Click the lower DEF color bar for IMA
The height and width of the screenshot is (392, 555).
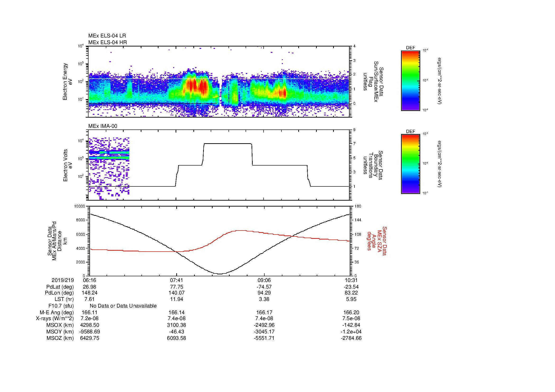coord(410,164)
